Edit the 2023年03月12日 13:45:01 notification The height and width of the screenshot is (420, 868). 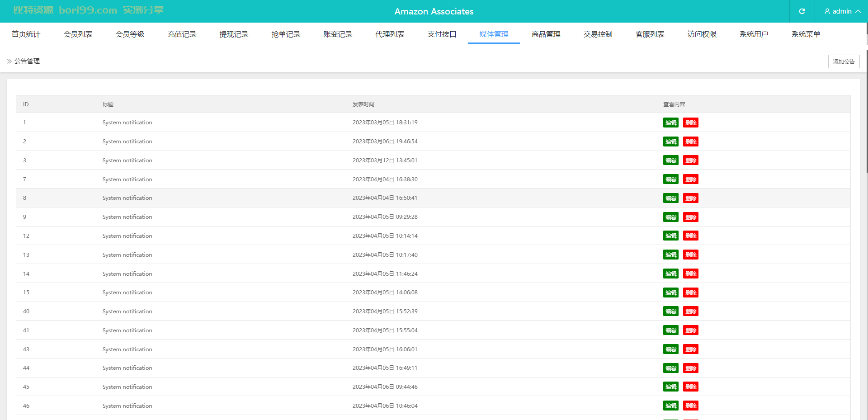(x=671, y=160)
